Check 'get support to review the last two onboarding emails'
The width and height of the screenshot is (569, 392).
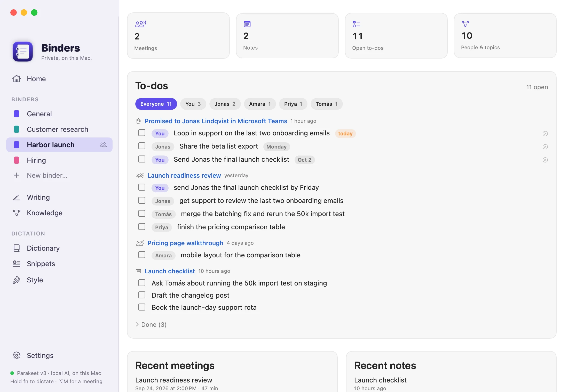pyautogui.click(x=142, y=200)
